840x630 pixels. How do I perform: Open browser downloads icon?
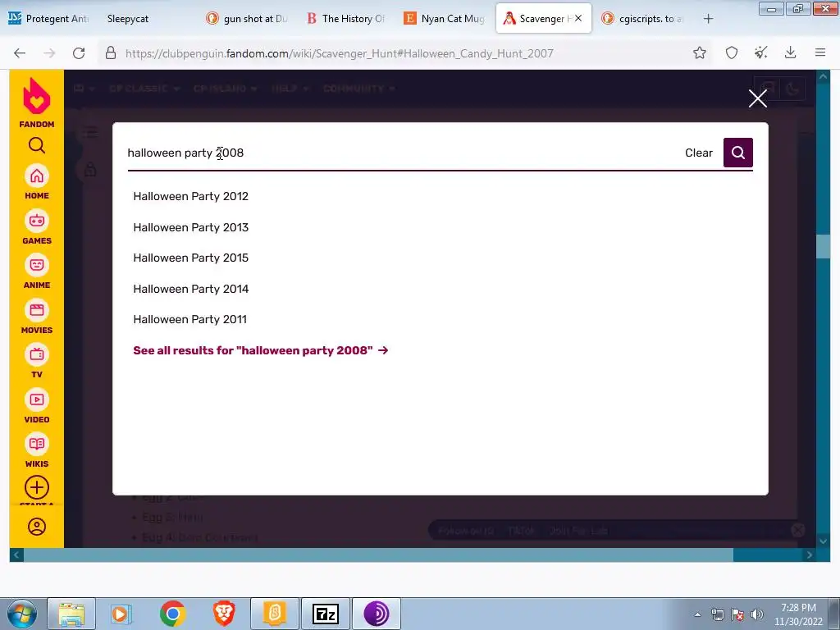click(790, 52)
